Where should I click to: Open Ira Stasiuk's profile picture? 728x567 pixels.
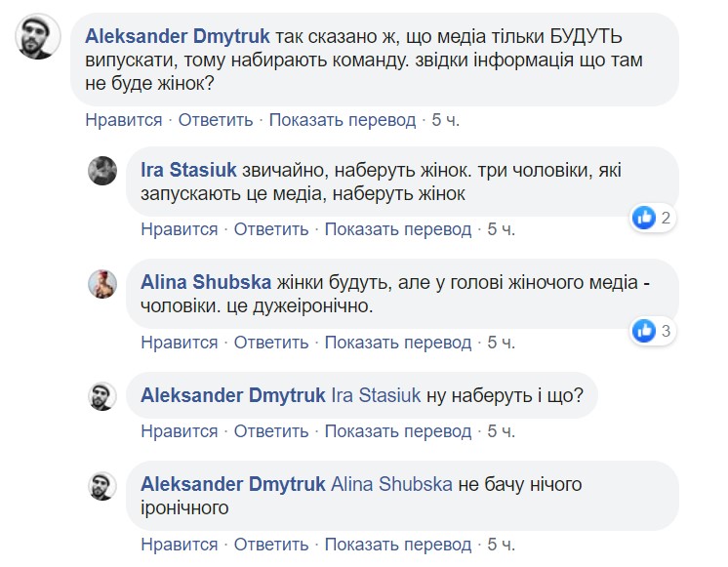coord(103,171)
